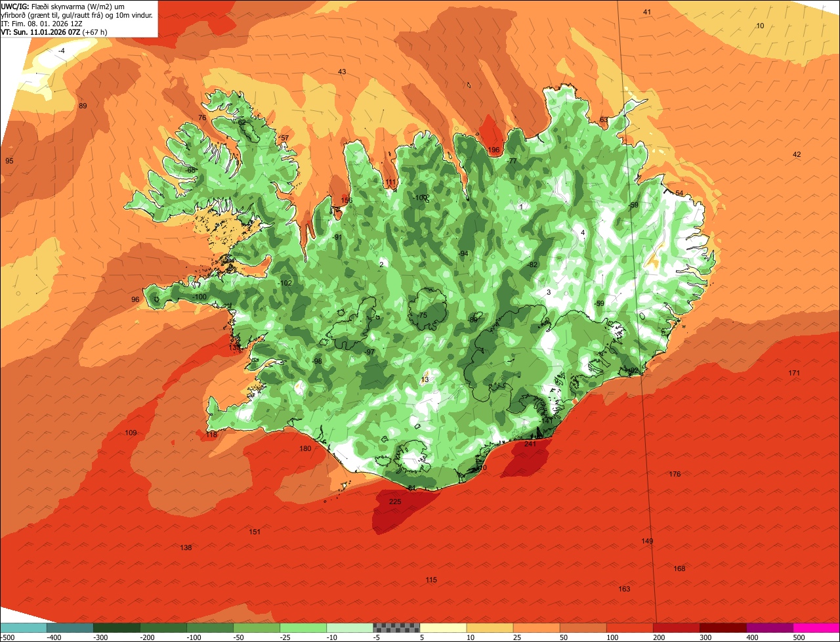840x642 pixels.
Task: Select the 300 to 400 dark maroon legend swatch
Action: coord(723,628)
